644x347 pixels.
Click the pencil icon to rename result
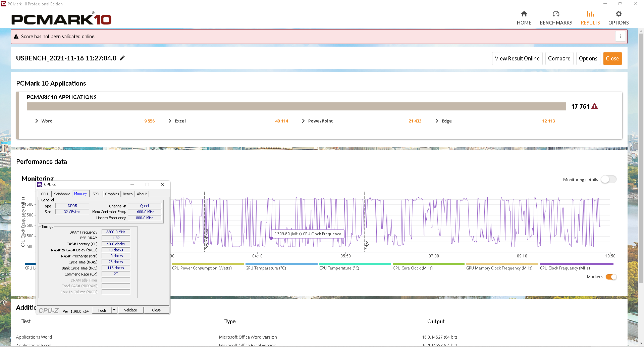pyautogui.click(x=122, y=58)
